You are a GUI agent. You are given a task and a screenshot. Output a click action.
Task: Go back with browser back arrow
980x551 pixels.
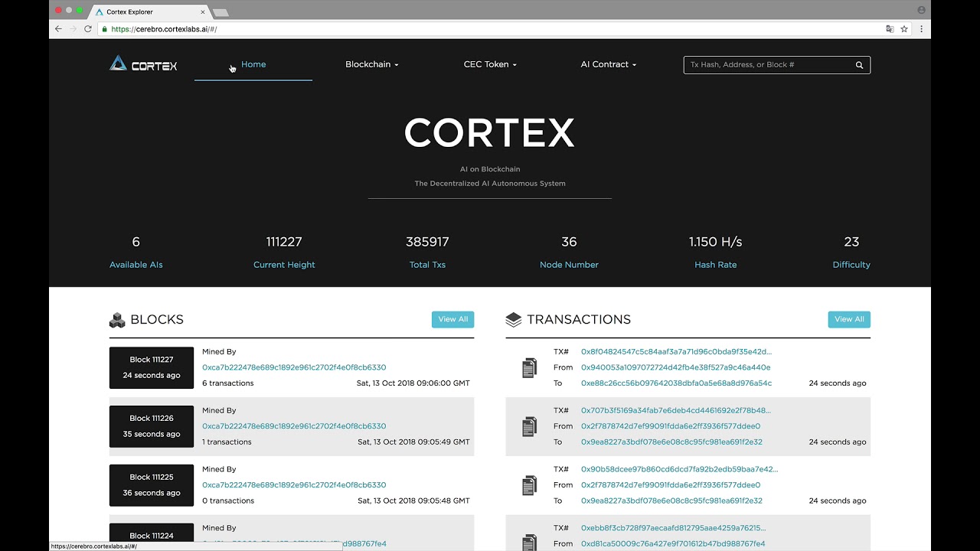(58, 29)
